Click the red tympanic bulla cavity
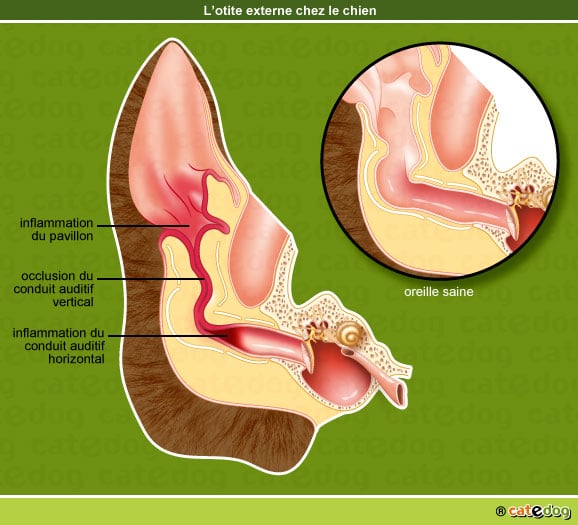Screen dimensions: 578x525 pos(335,376)
